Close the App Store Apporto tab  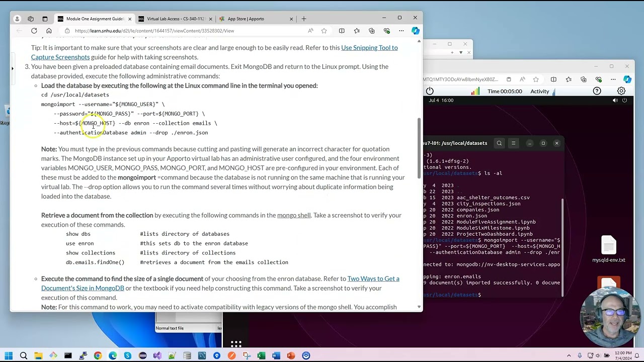click(291, 19)
